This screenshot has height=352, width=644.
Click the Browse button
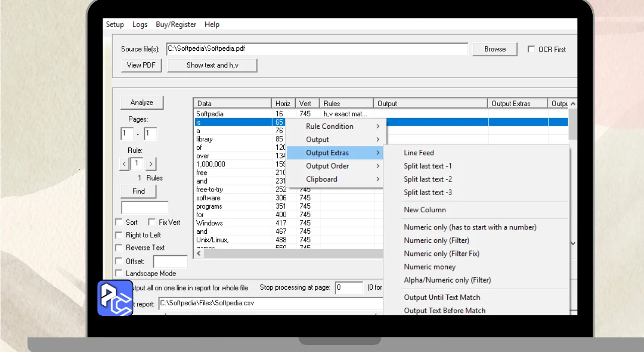495,49
